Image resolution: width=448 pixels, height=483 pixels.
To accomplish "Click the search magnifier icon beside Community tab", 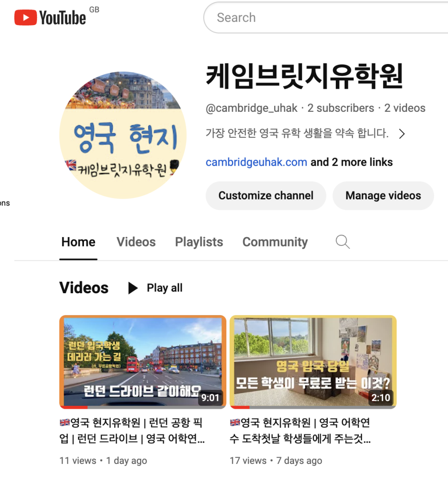I will pyautogui.click(x=342, y=242).
